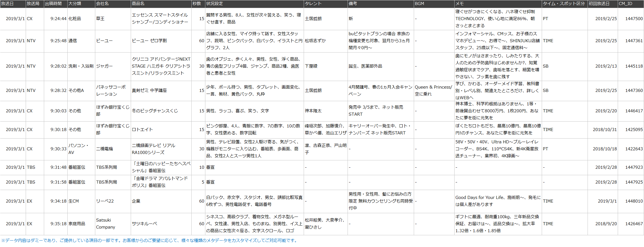The height and width of the screenshot is (247, 644).
Task: Select the 二橋電機 company cell
Action: (104, 149)
